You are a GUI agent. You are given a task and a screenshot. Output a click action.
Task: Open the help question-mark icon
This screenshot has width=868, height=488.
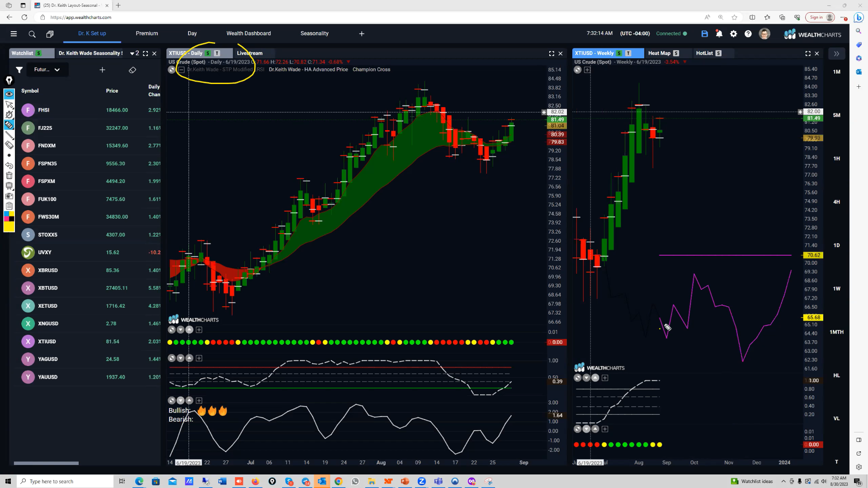coord(748,34)
